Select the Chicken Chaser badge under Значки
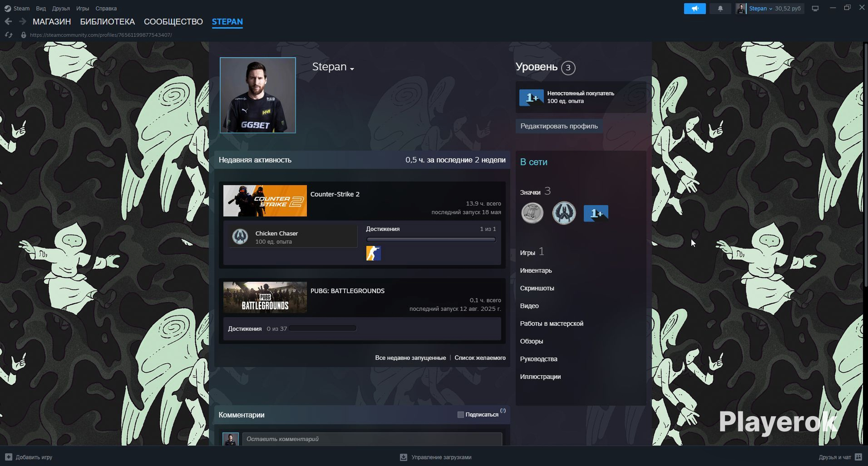 pyautogui.click(x=564, y=213)
